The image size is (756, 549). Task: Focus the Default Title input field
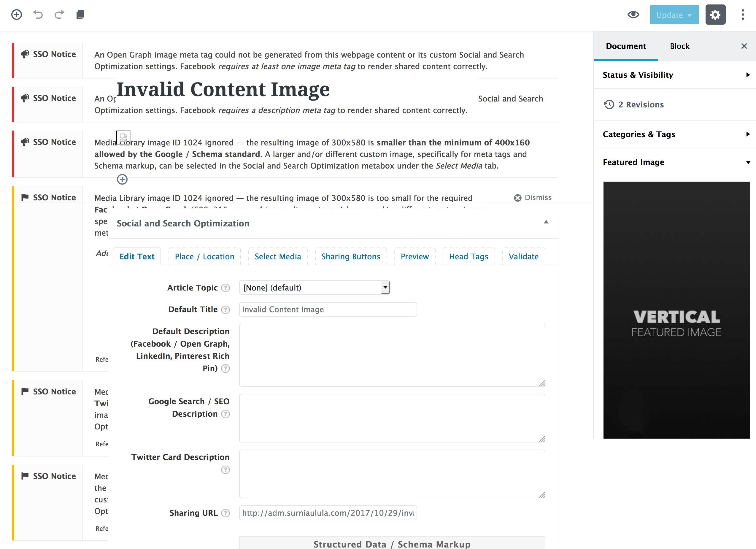(328, 309)
